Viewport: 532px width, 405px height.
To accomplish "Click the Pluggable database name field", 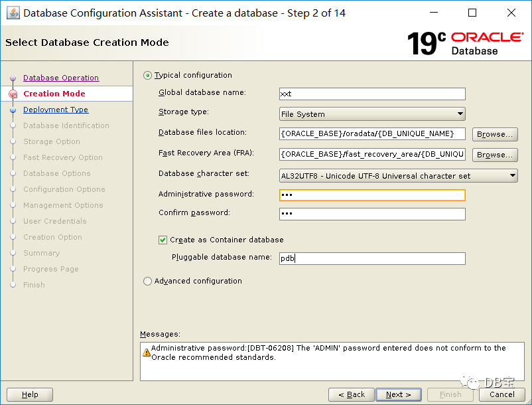I will click(x=372, y=259).
